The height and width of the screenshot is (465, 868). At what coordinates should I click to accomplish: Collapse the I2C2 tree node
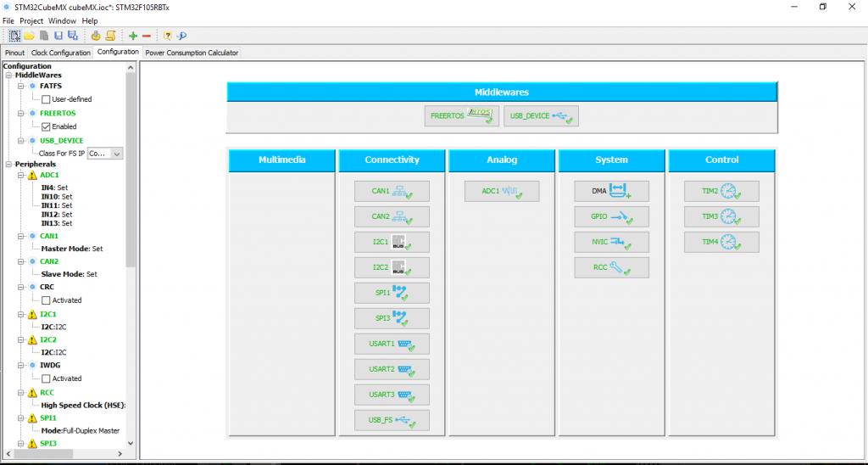21,339
